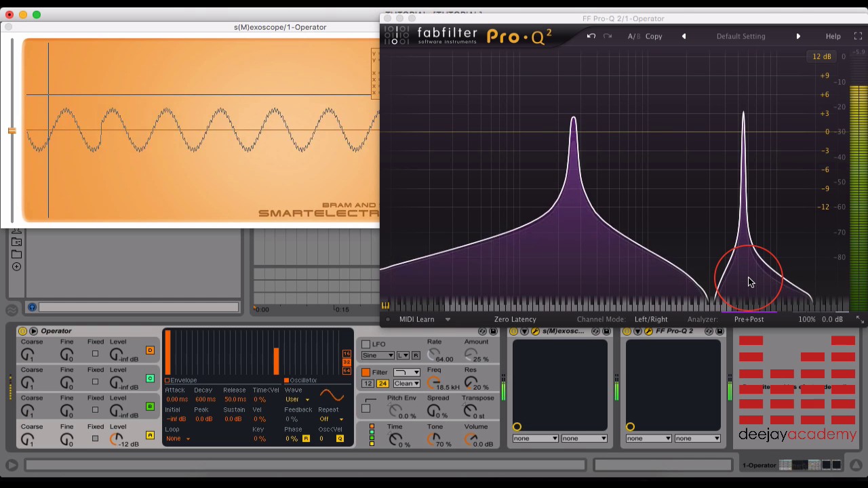Show Operator plug-in window via arrow button
The height and width of the screenshot is (488, 868).
click(x=33, y=331)
